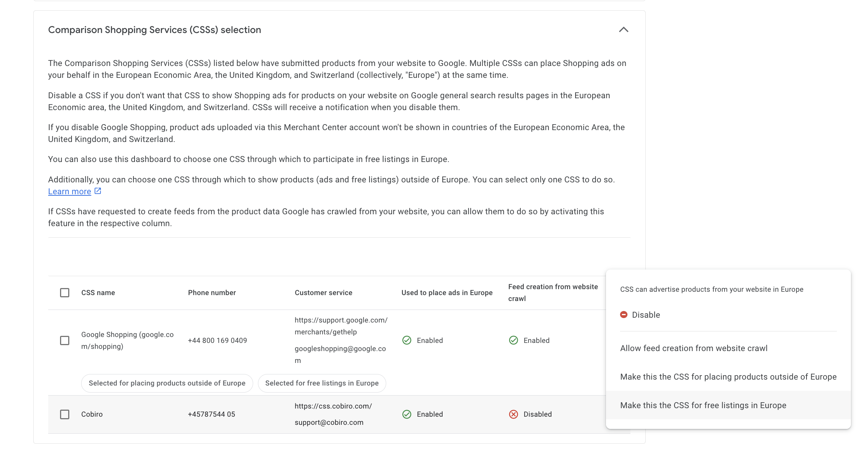Viewport: 868px width, 453px height.
Task: Click red Disable icon in popup menu
Action: (624, 315)
